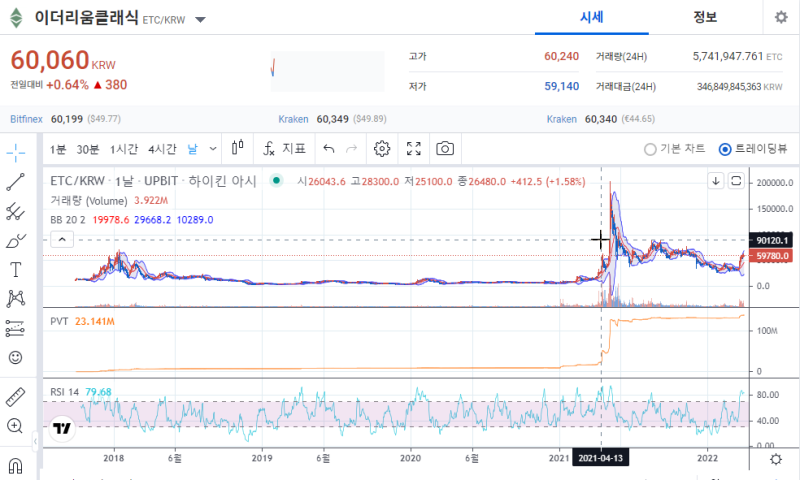Click the chart sync loop icon button
800x480 pixels.
(736, 181)
